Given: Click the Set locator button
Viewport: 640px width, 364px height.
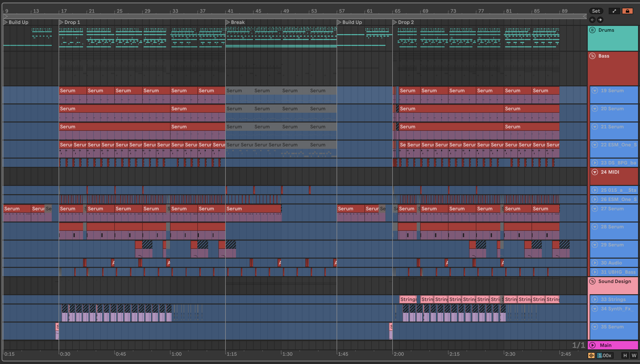Looking at the screenshot, I should (596, 11).
